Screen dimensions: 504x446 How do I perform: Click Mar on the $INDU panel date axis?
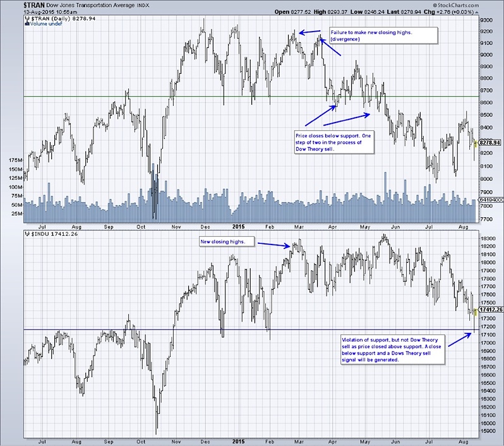coord(299,442)
